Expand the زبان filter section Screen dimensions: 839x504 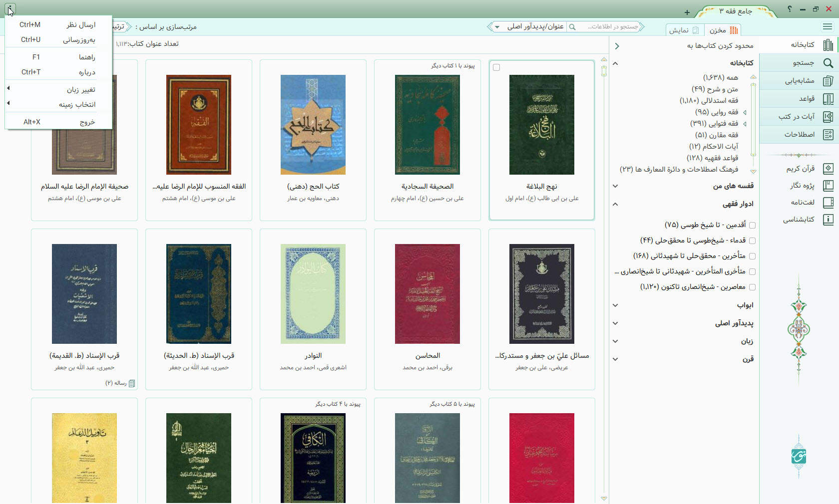click(615, 341)
